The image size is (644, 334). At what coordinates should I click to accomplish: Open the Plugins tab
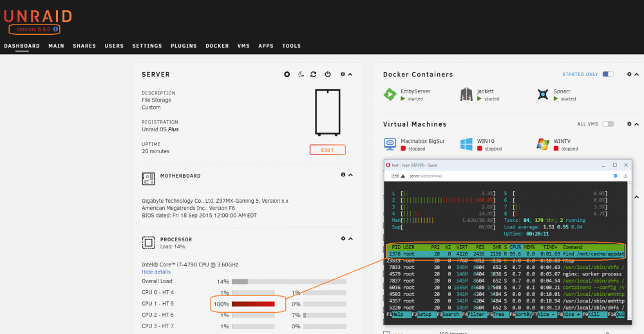pos(184,46)
